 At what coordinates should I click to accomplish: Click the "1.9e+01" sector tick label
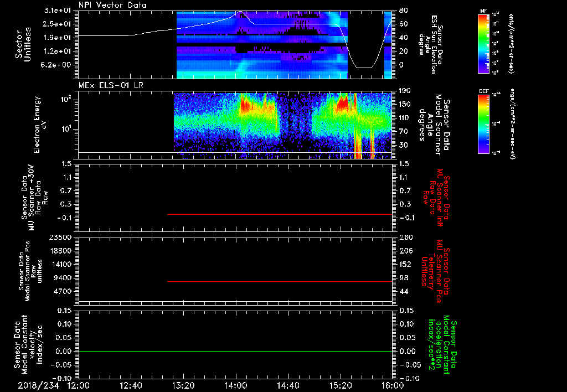point(57,38)
